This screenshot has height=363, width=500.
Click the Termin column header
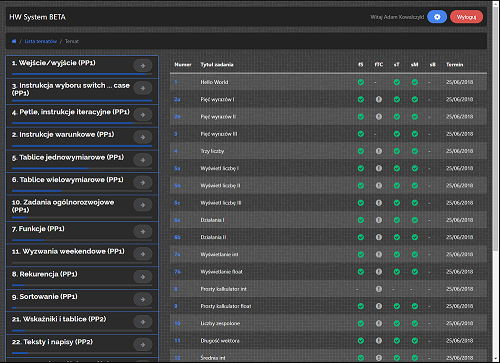pos(455,64)
